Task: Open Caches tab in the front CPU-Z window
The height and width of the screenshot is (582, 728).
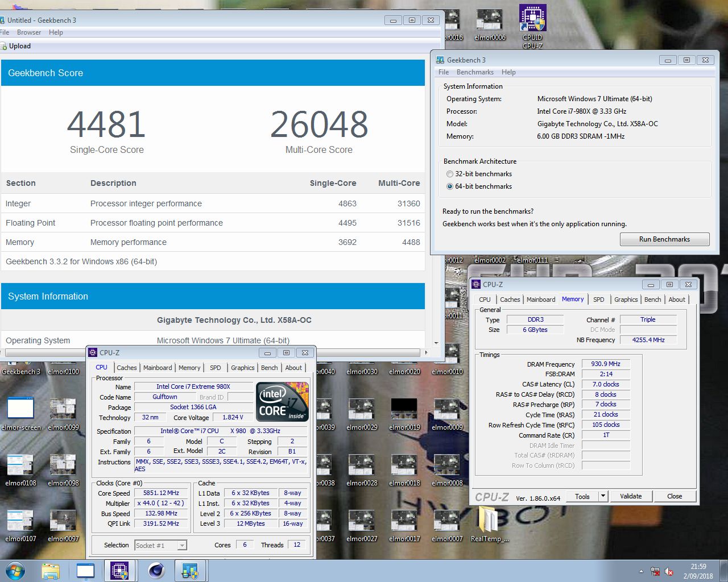Action: click(127, 368)
